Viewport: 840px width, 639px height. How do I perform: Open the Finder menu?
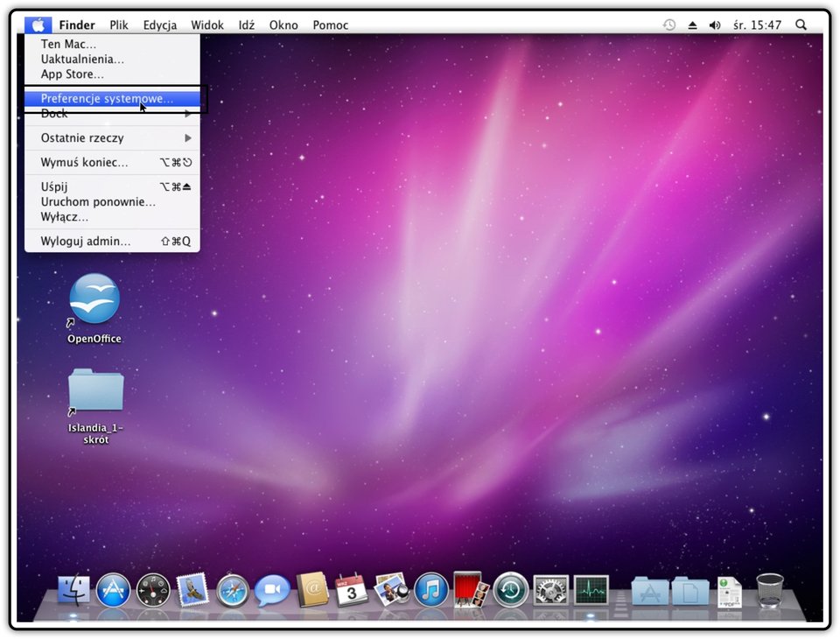click(x=77, y=25)
